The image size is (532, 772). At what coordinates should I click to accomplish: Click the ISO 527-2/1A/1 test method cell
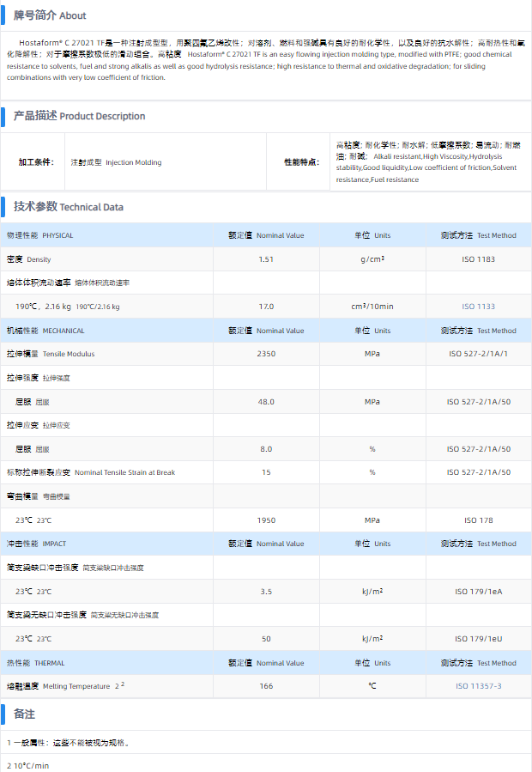point(478,354)
